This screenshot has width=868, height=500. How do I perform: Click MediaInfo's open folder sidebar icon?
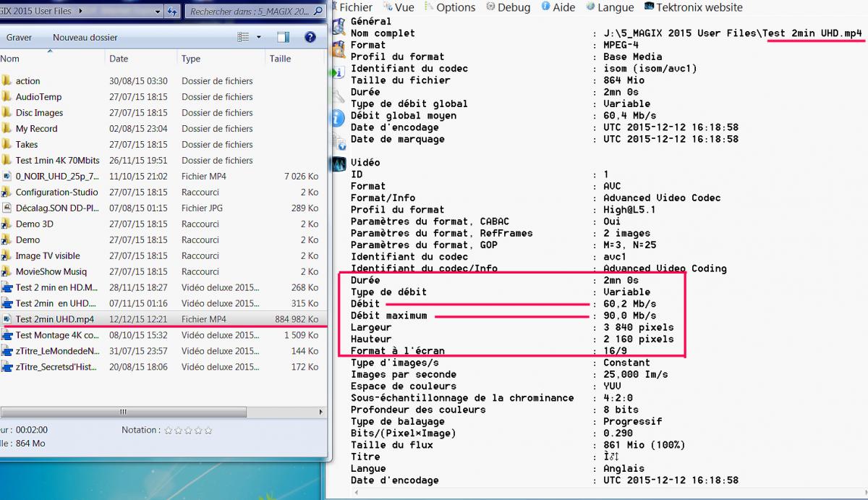[x=338, y=50]
